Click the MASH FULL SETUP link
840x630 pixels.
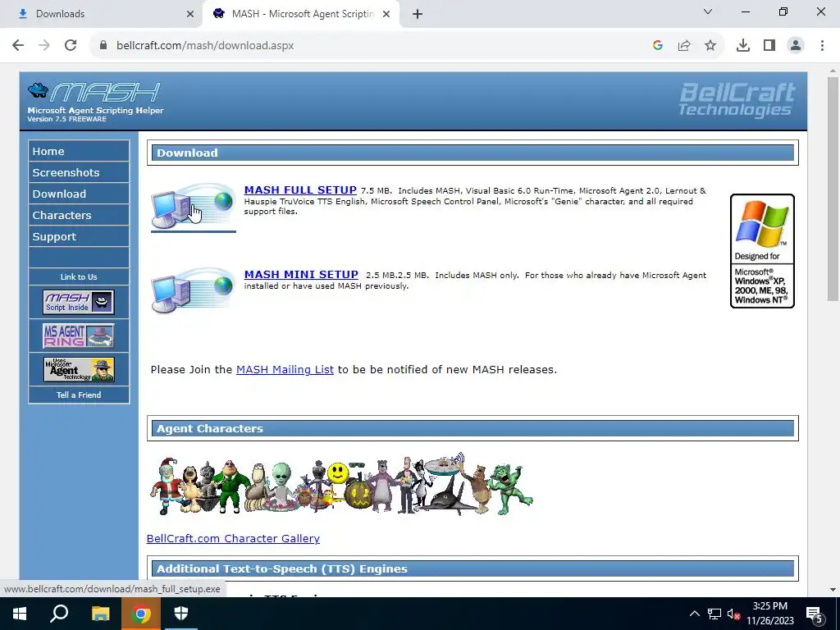point(300,190)
